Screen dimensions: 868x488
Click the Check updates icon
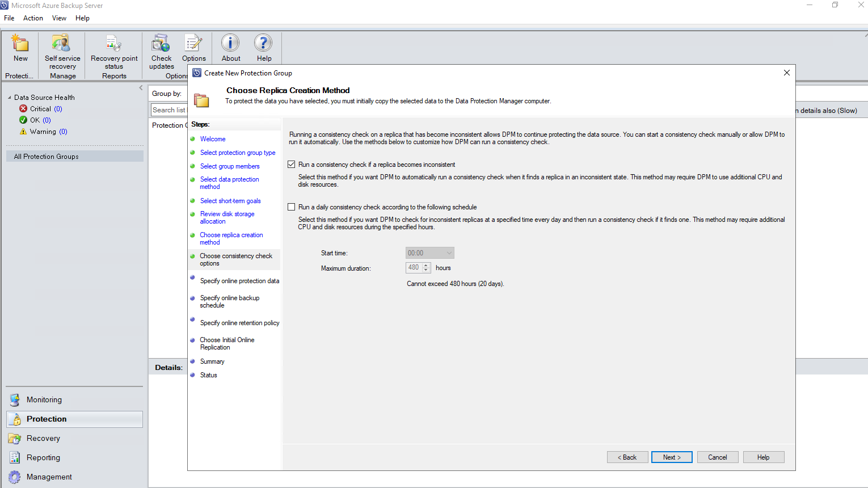(x=161, y=44)
